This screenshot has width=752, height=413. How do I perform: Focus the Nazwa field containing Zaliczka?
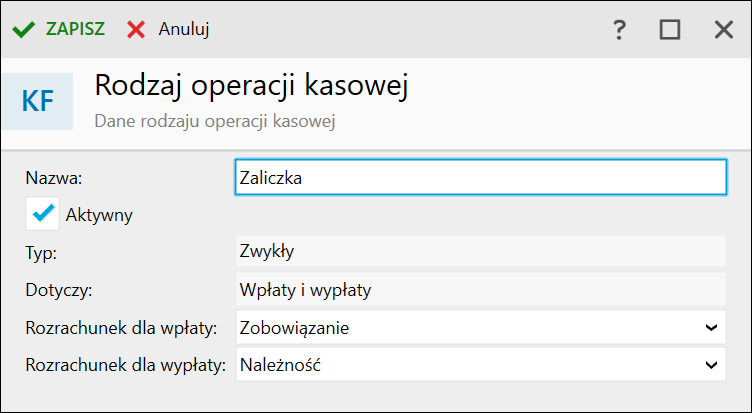pyautogui.click(x=481, y=177)
